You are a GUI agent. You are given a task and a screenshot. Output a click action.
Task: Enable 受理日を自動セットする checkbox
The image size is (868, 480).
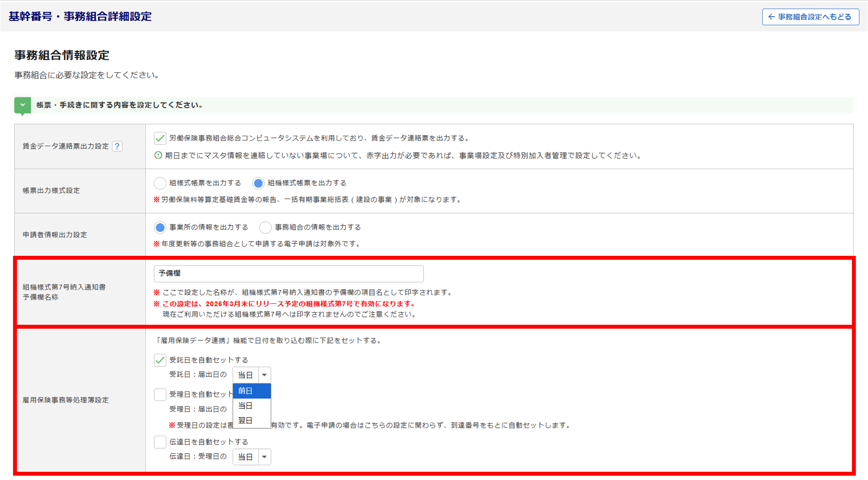[x=160, y=395]
